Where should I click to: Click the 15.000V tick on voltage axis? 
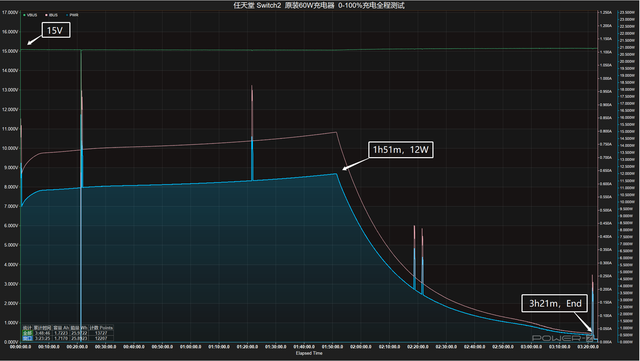pos(10,51)
